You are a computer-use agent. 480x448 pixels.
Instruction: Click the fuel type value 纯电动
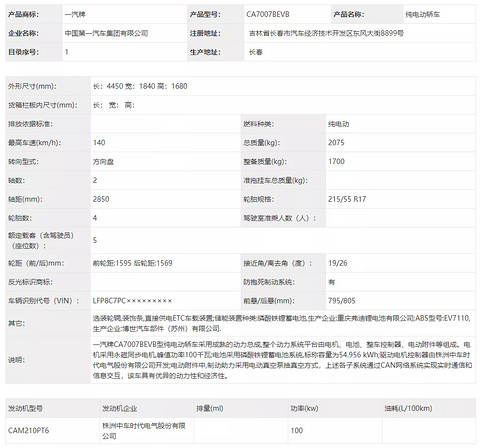tap(338, 124)
